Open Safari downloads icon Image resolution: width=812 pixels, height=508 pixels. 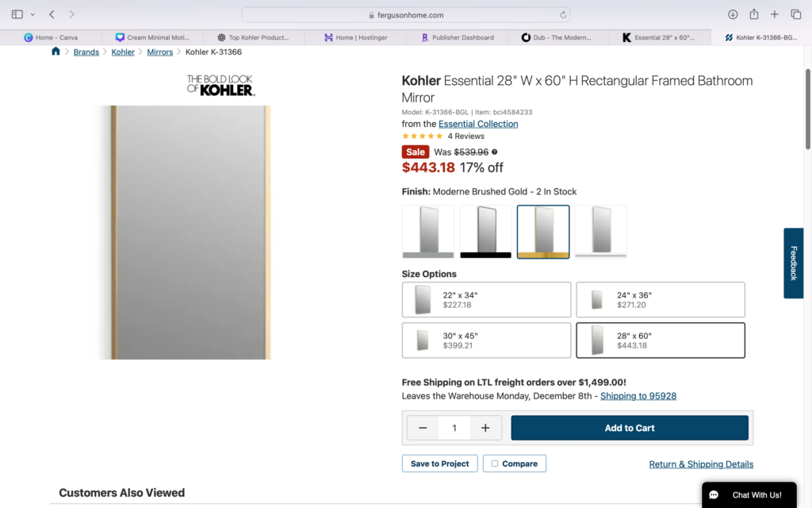pos(733,14)
